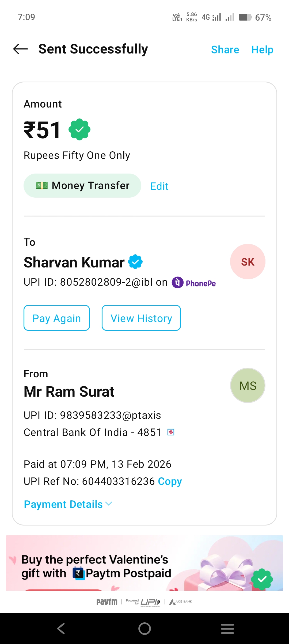Tap the MS sender avatar
Image resolution: width=289 pixels, height=644 pixels.
point(248,385)
